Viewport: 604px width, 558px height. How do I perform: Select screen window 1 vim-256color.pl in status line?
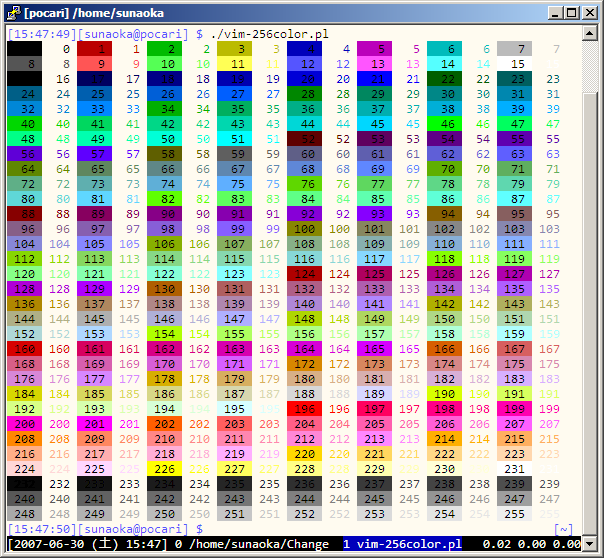[x=403, y=544]
